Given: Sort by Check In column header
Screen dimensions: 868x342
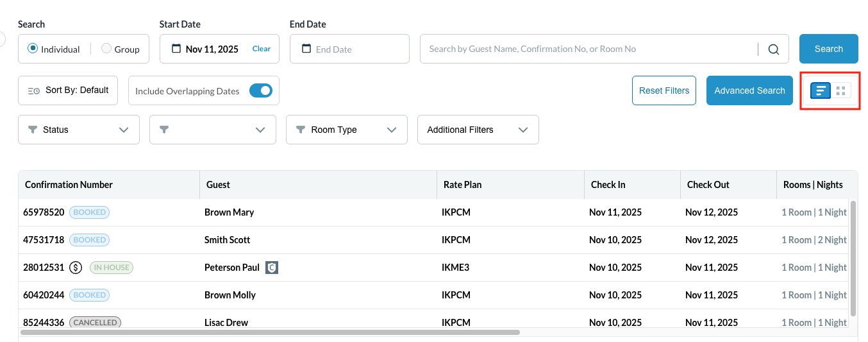Looking at the screenshot, I should click(608, 185).
